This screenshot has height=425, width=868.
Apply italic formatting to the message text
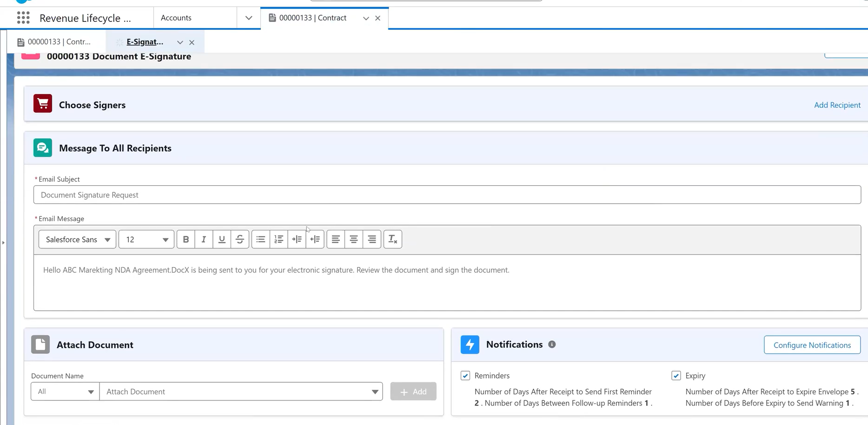tap(204, 239)
